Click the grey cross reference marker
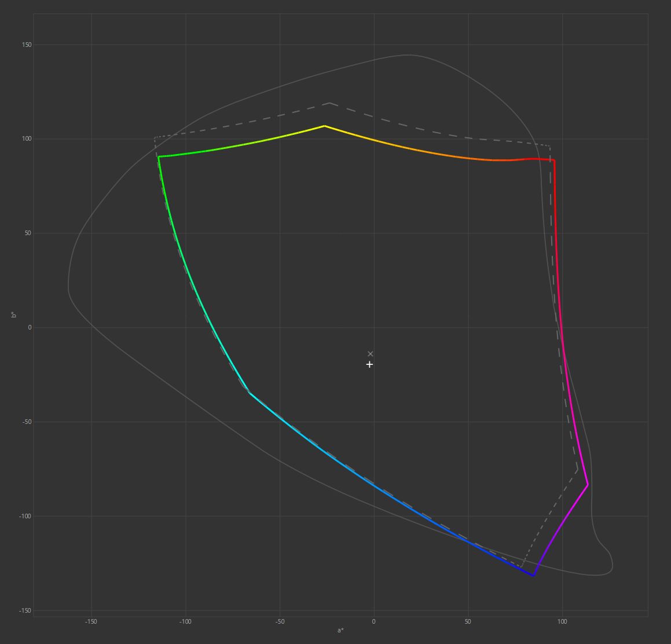 371,354
